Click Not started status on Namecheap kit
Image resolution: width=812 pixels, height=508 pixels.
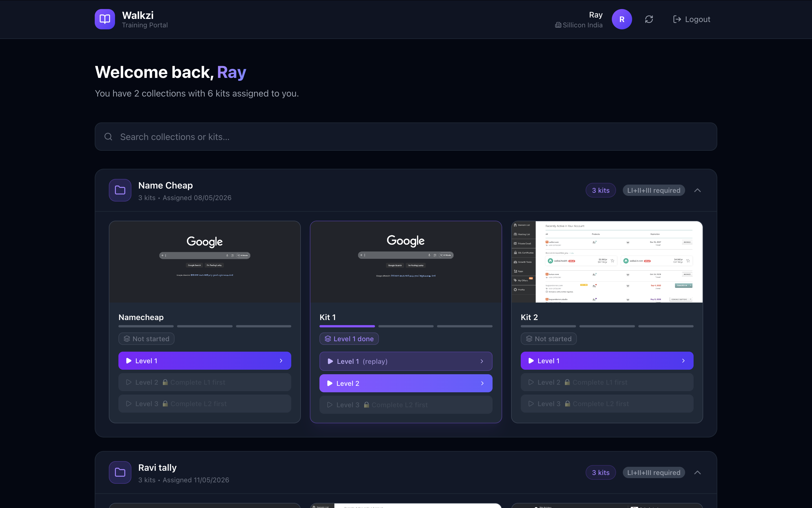(x=146, y=339)
